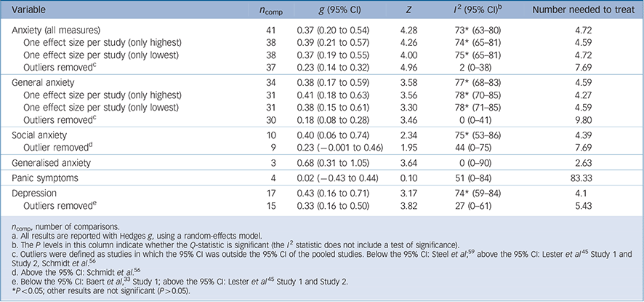
Task: Select the 'Social anxiety' row label
Action: point(43,135)
